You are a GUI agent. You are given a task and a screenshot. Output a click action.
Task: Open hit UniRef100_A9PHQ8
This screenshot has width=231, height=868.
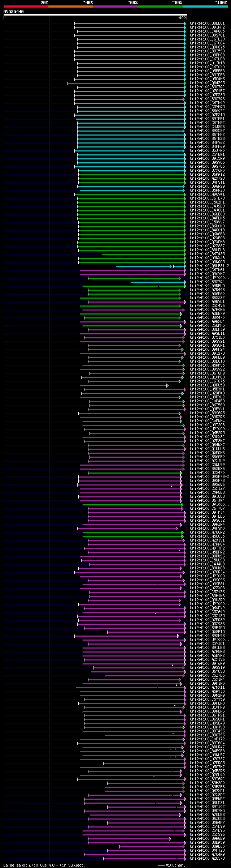207,55
